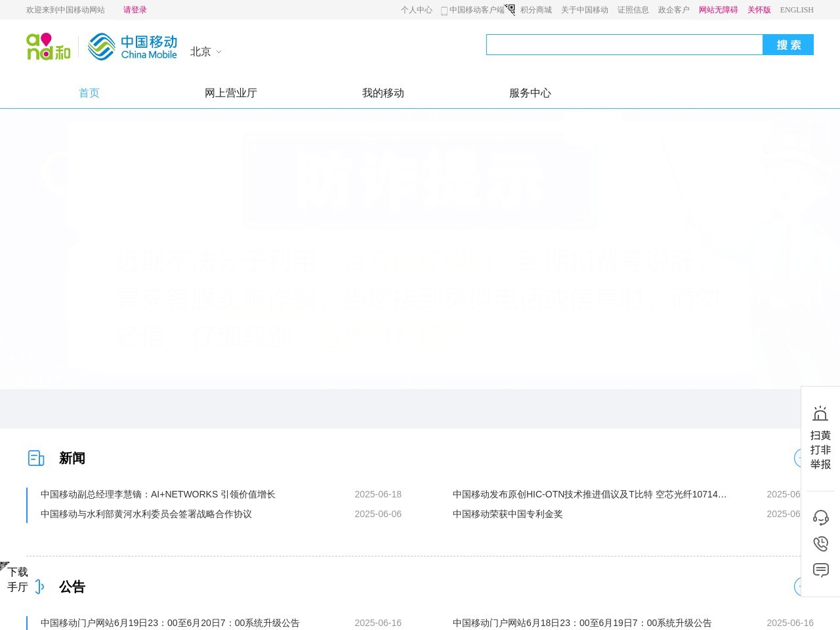Open 证照信息 license information link
The width and height of the screenshot is (840, 630).
633,10
